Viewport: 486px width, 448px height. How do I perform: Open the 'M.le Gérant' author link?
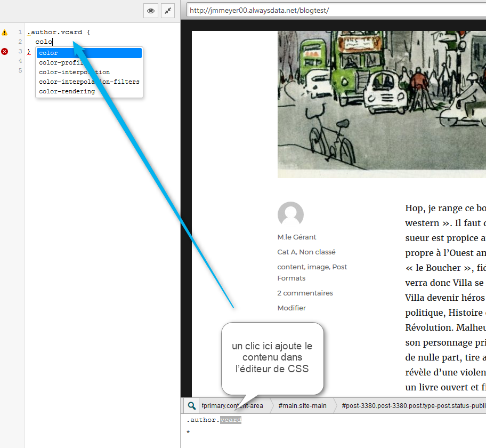tap(297, 237)
